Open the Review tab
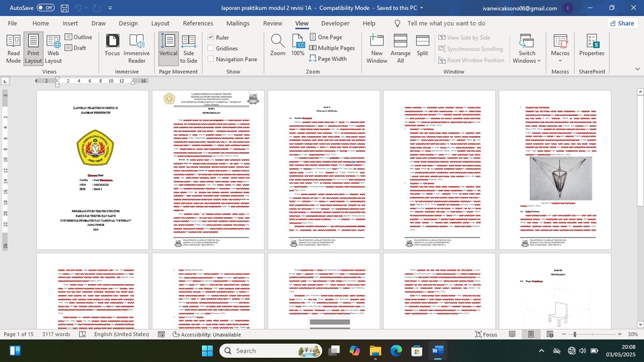This screenshot has width=644, height=362. (273, 23)
